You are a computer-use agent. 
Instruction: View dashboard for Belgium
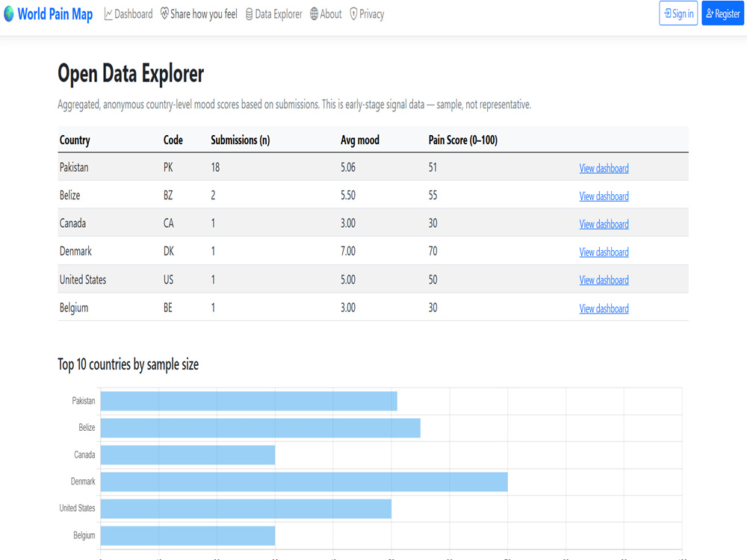(x=604, y=308)
